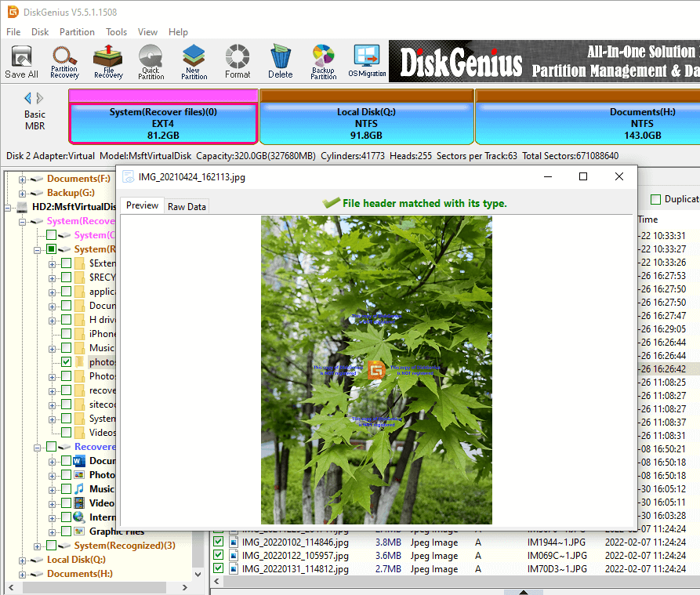The height and width of the screenshot is (595, 700).
Task: Open the Partition menu
Action: tap(77, 32)
